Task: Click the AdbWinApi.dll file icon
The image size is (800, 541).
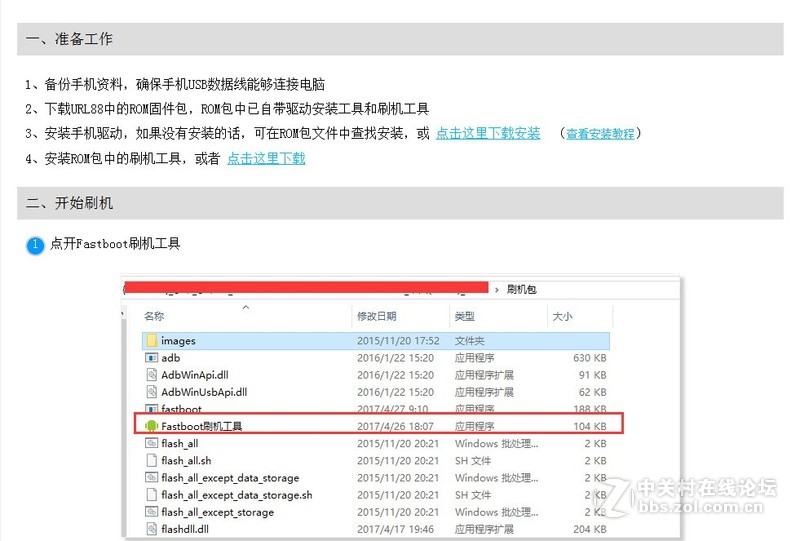Action: (152, 375)
